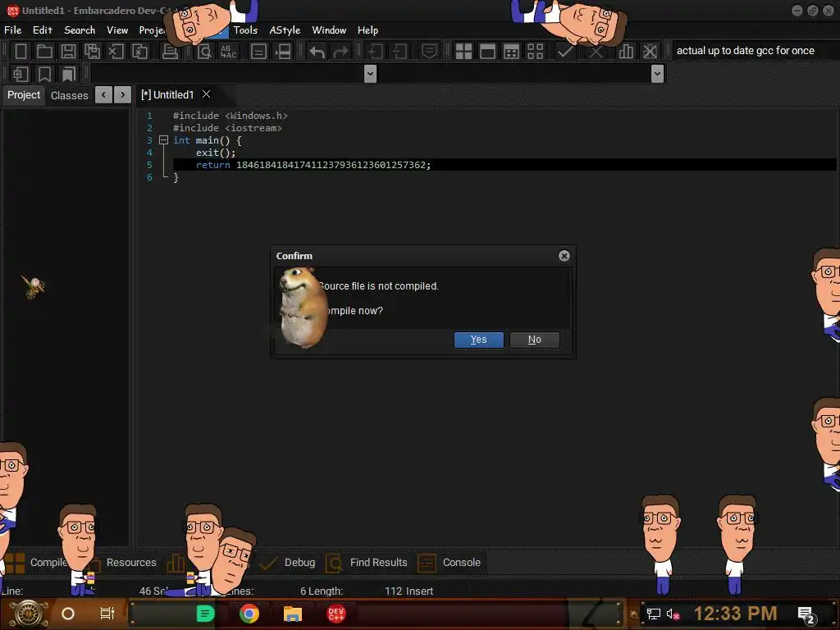Open Find with the magnifier page icon
The width and height of the screenshot is (840, 630).
click(204, 52)
